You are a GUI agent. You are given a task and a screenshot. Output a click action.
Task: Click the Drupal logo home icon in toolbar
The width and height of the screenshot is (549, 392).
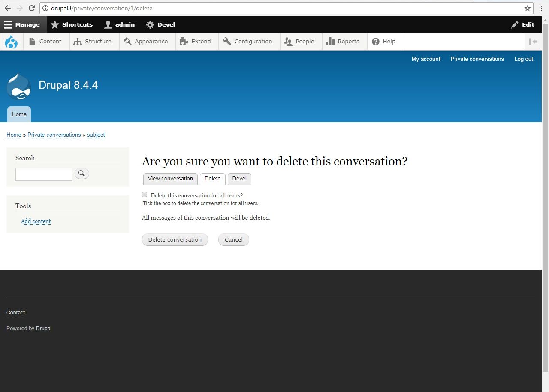[x=12, y=41]
